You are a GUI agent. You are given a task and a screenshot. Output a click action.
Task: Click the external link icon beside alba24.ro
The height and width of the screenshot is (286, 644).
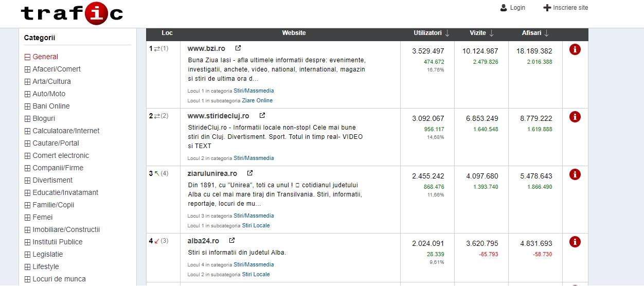(232, 240)
